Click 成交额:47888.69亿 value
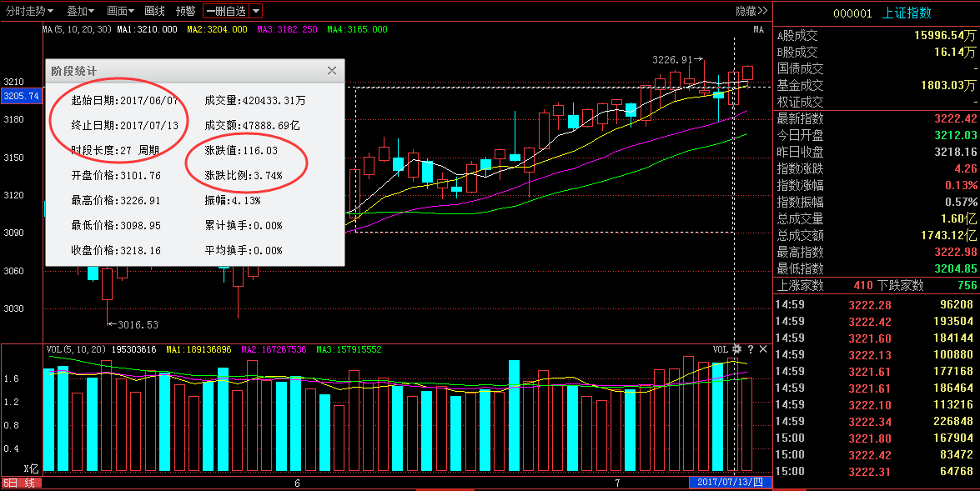Image resolution: width=980 pixels, height=491 pixels. click(x=252, y=125)
